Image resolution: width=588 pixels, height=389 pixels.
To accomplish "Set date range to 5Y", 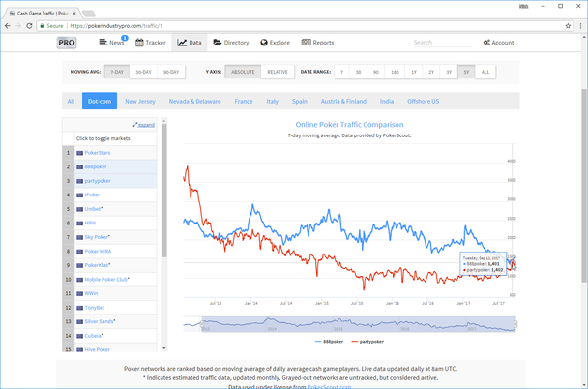I will pos(466,72).
